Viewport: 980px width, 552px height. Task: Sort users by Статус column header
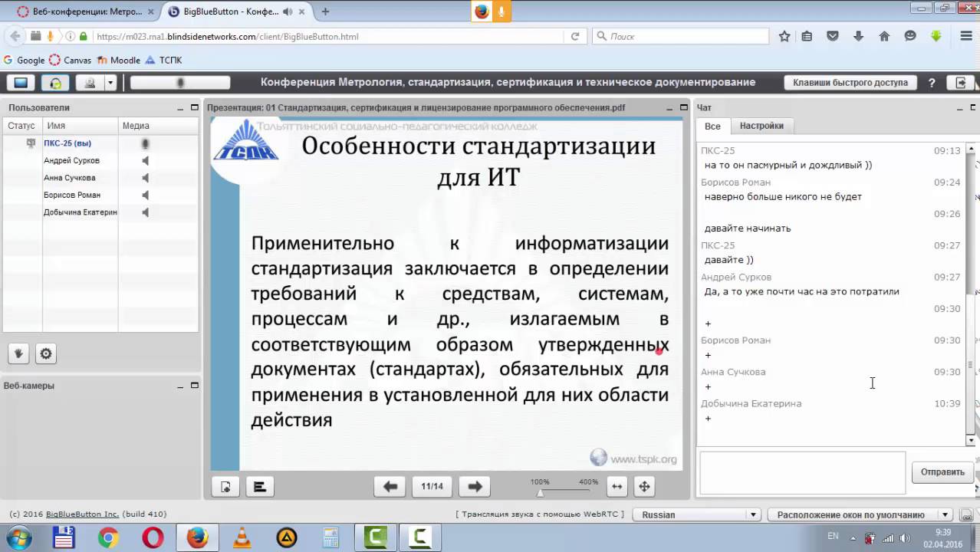22,126
